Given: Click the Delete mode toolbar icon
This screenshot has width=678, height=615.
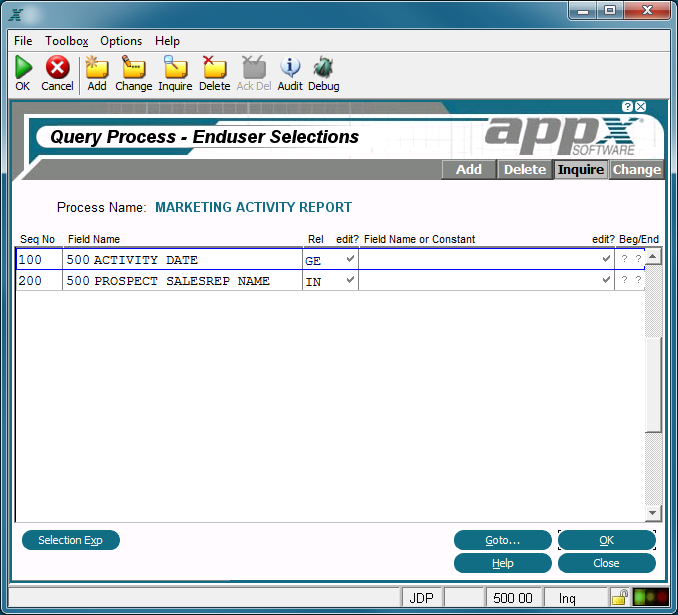Looking at the screenshot, I should pos(214,67).
